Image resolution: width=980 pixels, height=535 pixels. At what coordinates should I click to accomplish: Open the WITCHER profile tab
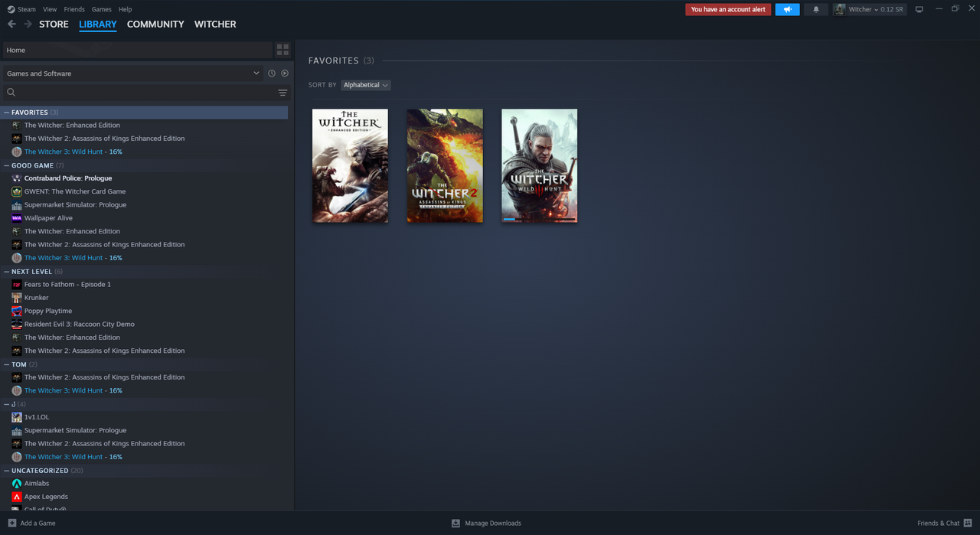click(215, 24)
